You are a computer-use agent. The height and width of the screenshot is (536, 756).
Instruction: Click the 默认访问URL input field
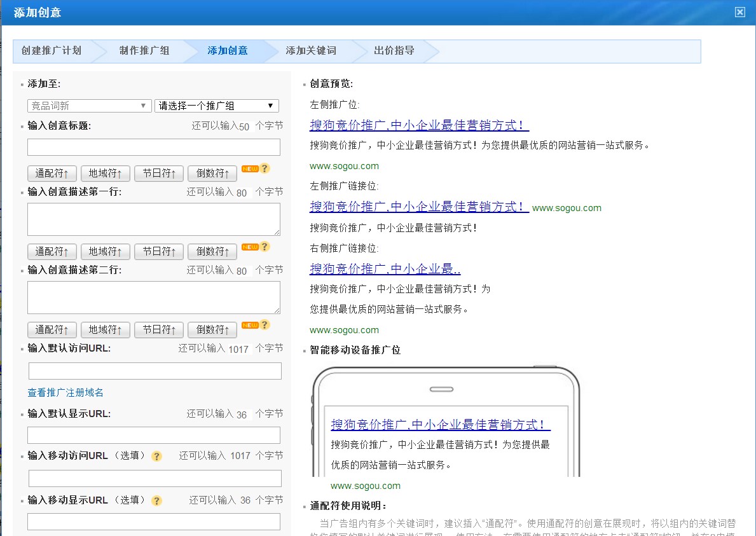(x=155, y=371)
